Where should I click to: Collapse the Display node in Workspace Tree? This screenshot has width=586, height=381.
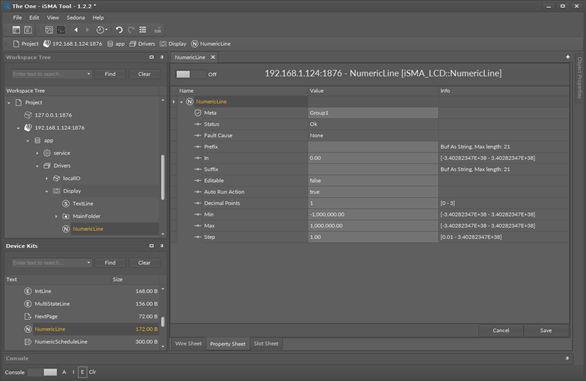[47, 191]
